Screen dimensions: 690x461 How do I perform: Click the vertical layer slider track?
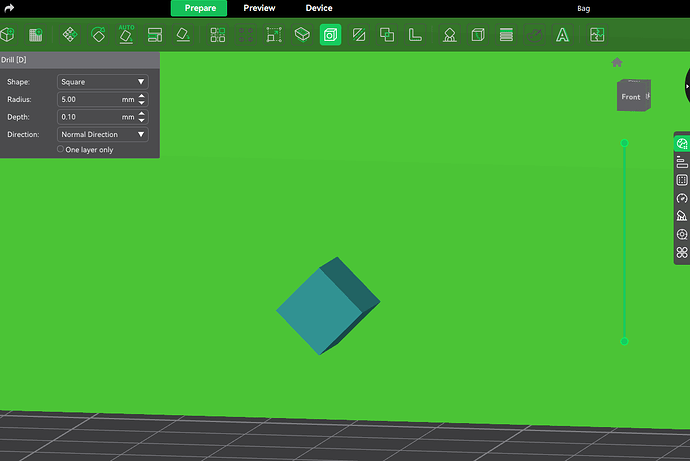624,242
